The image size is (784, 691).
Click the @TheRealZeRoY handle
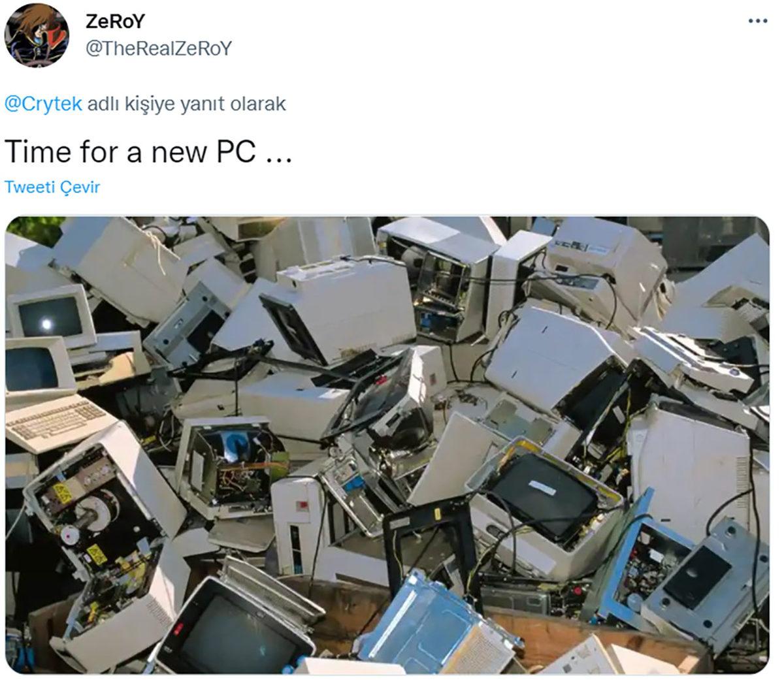159,49
